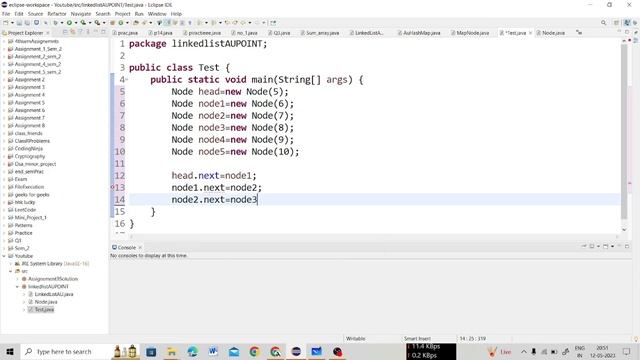Switch to the MapNode.java editor tab

[x=470, y=33]
